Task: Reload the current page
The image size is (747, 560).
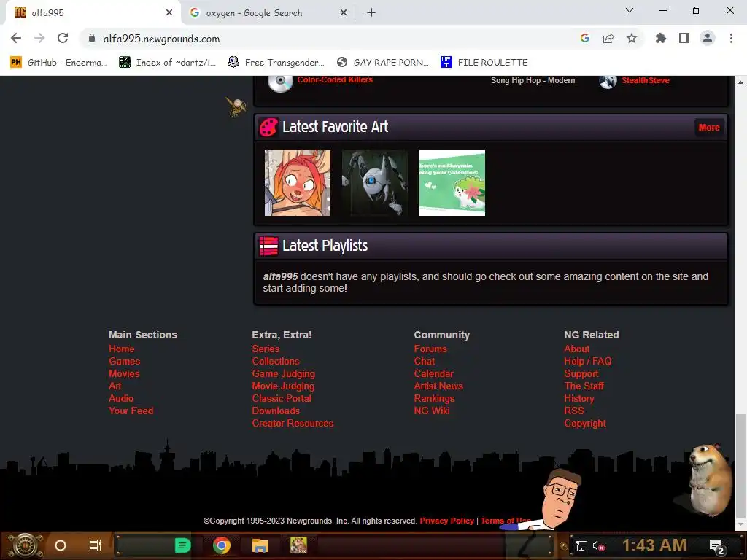Action: 63,38
